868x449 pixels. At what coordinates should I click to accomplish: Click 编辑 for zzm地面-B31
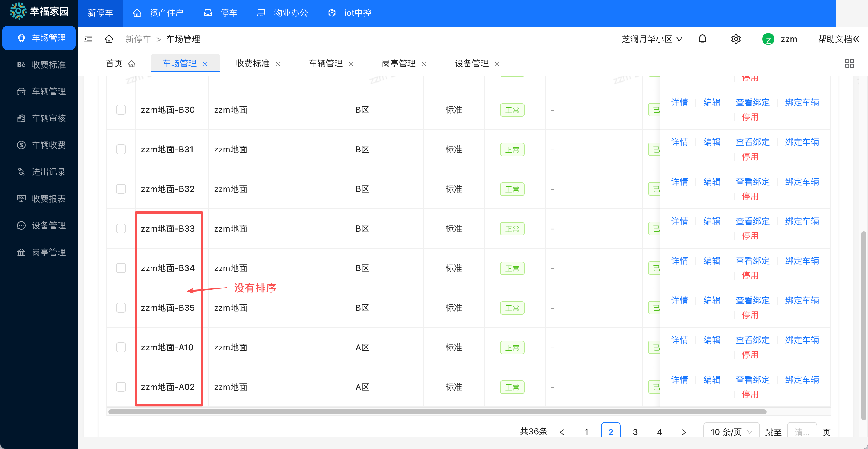712,142
